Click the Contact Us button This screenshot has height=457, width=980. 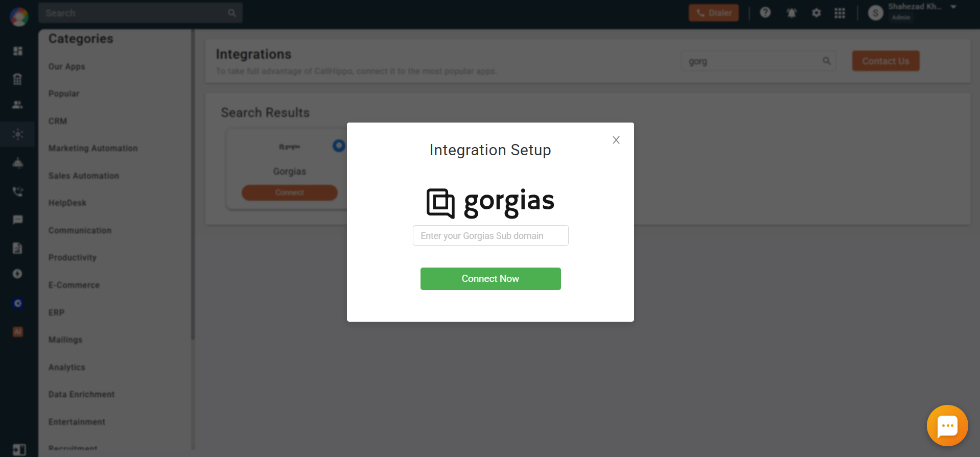pos(885,61)
